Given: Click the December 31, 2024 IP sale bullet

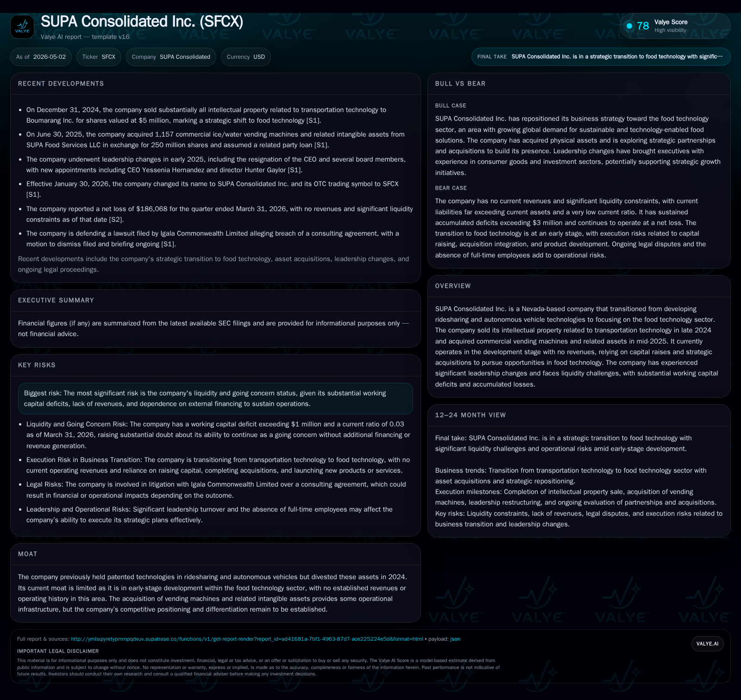Looking at the screenshot, I should (206, 115).
